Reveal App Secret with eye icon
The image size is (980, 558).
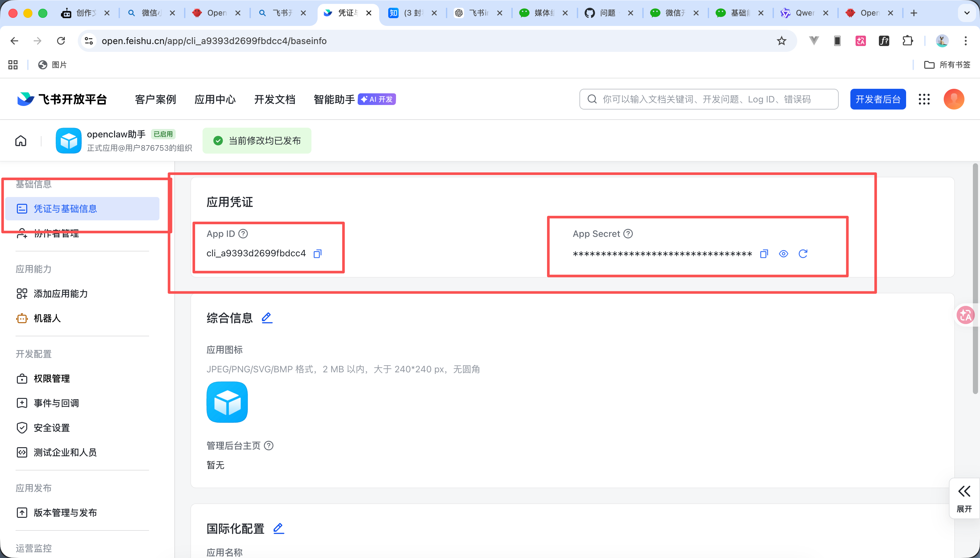pyautogui.click(x=783, y=253)
